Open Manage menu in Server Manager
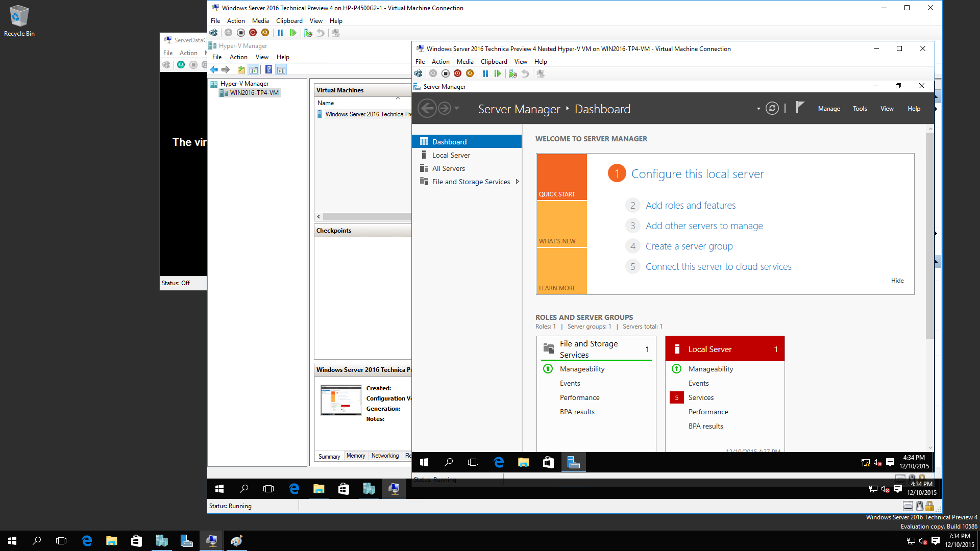 point(829,109)
